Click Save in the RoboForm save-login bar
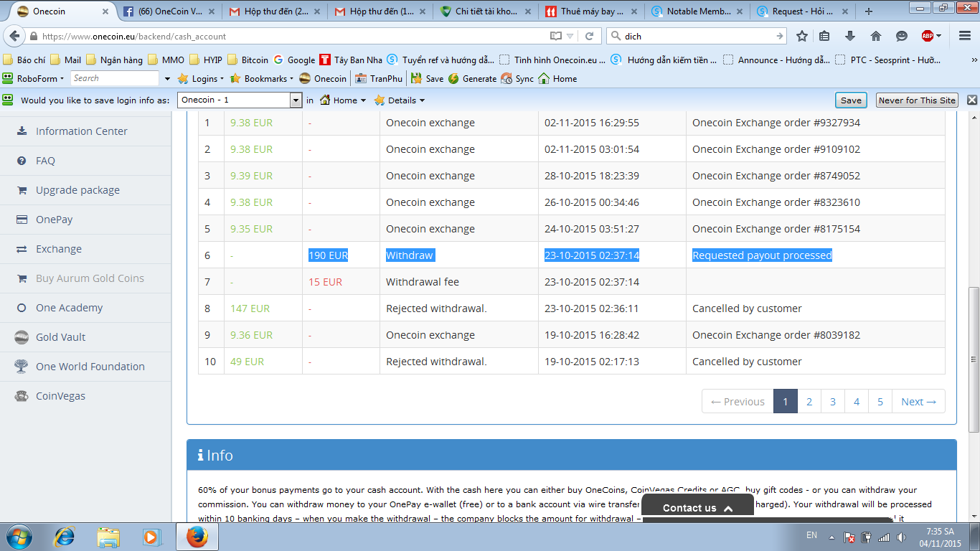 [851, 100]
